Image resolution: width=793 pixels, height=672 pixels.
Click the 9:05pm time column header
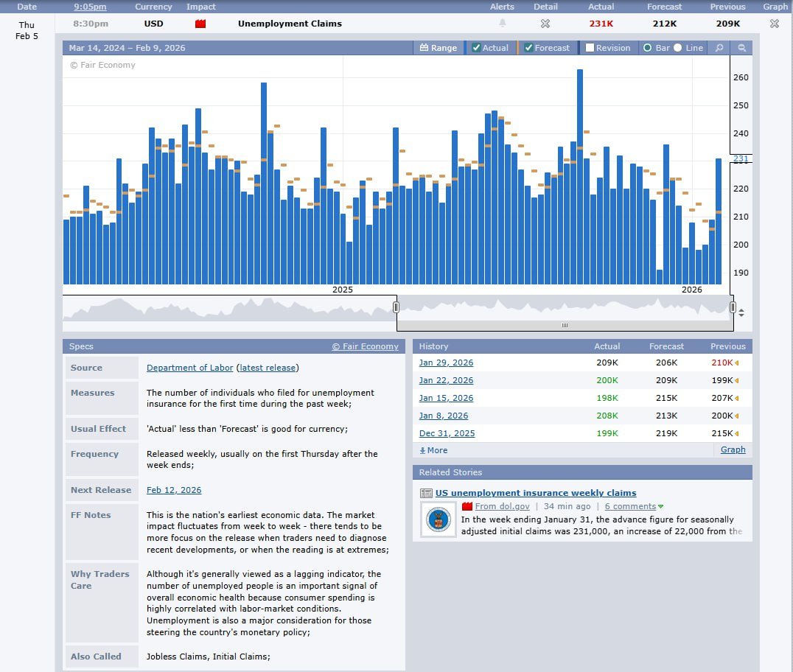pos(90,7)
